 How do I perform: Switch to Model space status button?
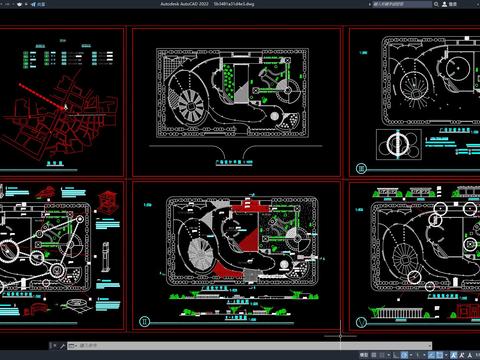(364, 355)
